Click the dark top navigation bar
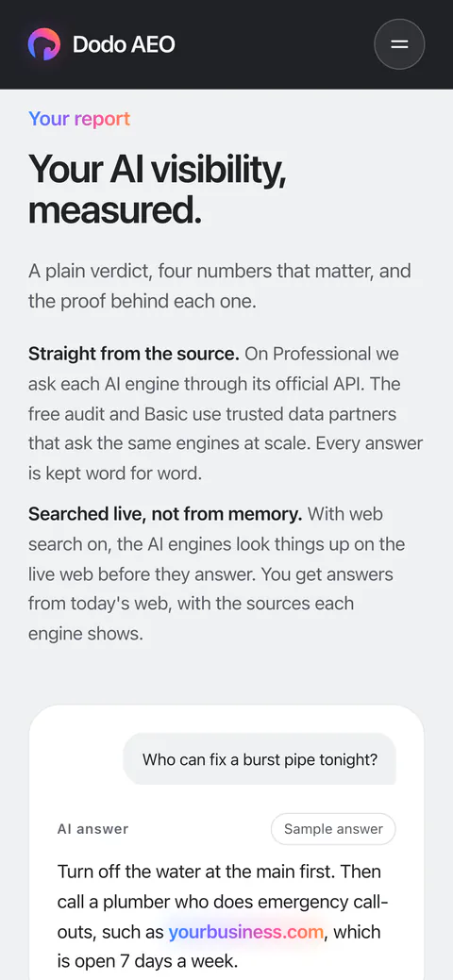The image size is (453, 980). (x=226, y=44)
